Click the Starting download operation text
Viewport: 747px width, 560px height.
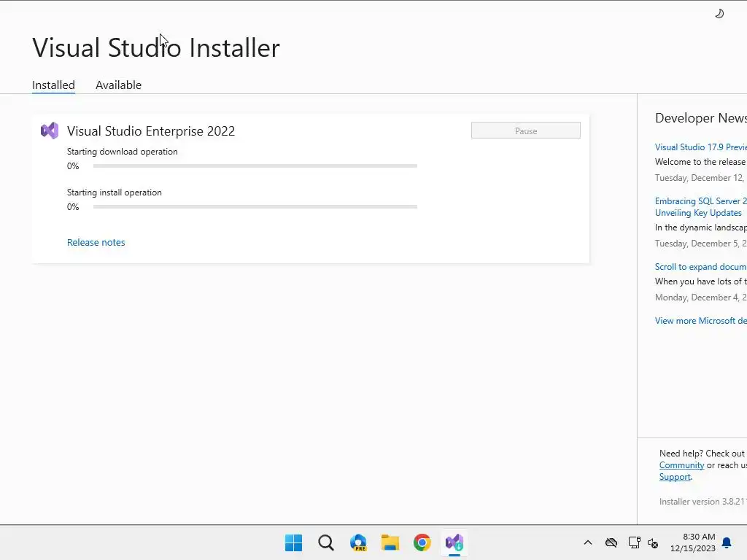pos(123,152)
